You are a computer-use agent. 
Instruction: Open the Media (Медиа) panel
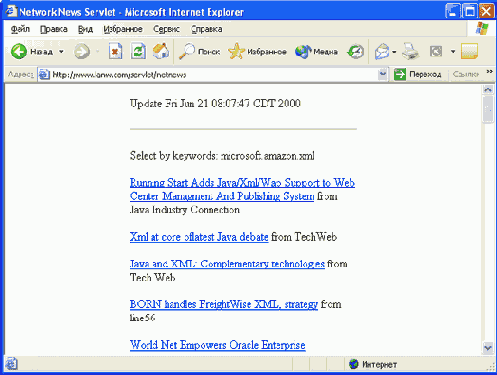pos(316,52)
